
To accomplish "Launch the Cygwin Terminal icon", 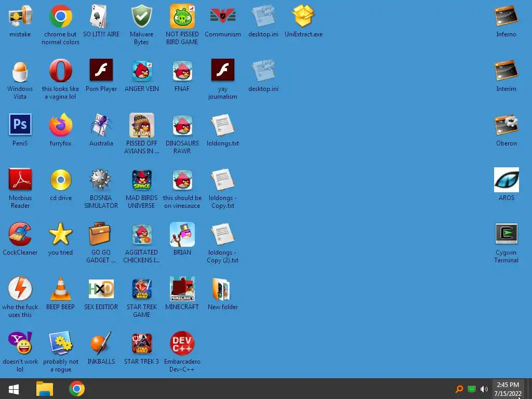I will coord(506,234).
